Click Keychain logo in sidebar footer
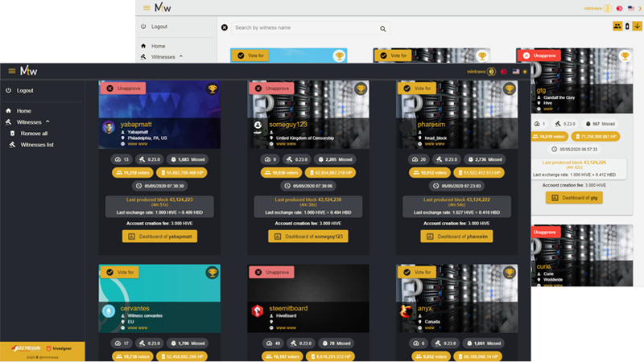This screenshot has width=644, height=362. 27,348
